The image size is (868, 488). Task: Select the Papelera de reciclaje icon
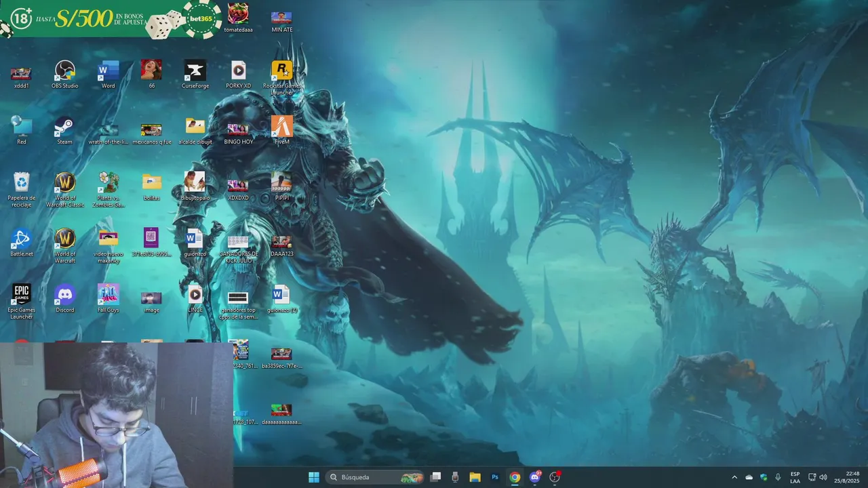tap(22, 190)
